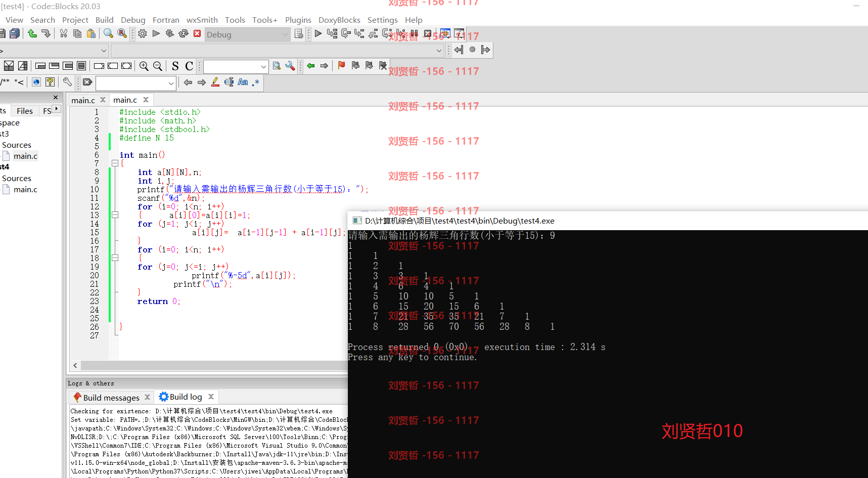Click the Run play icon in build toolbar

pyautogui.click(x=156, y=33)
